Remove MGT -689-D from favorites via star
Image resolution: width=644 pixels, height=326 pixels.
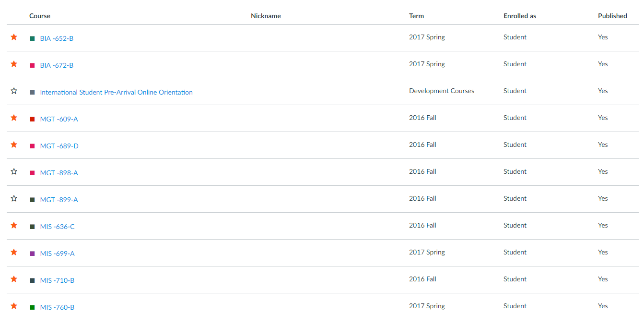(x=14, y=145)
